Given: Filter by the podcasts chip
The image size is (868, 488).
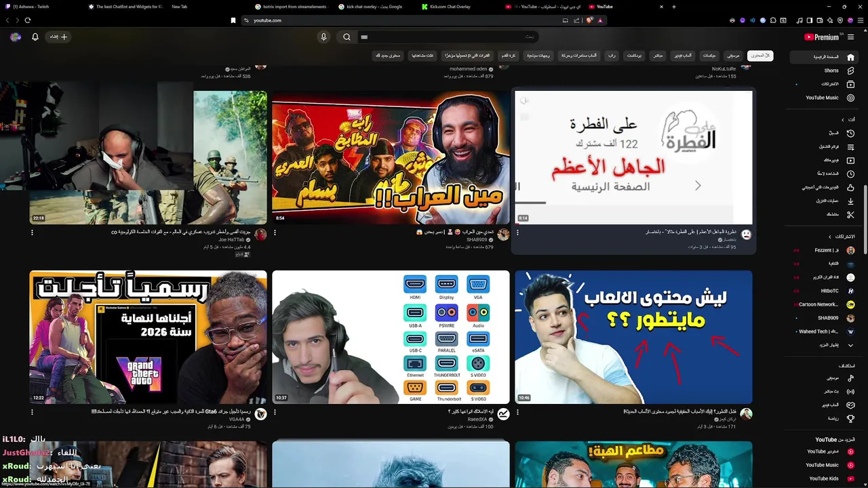Looking at the screenshot, I should [634, 56].
